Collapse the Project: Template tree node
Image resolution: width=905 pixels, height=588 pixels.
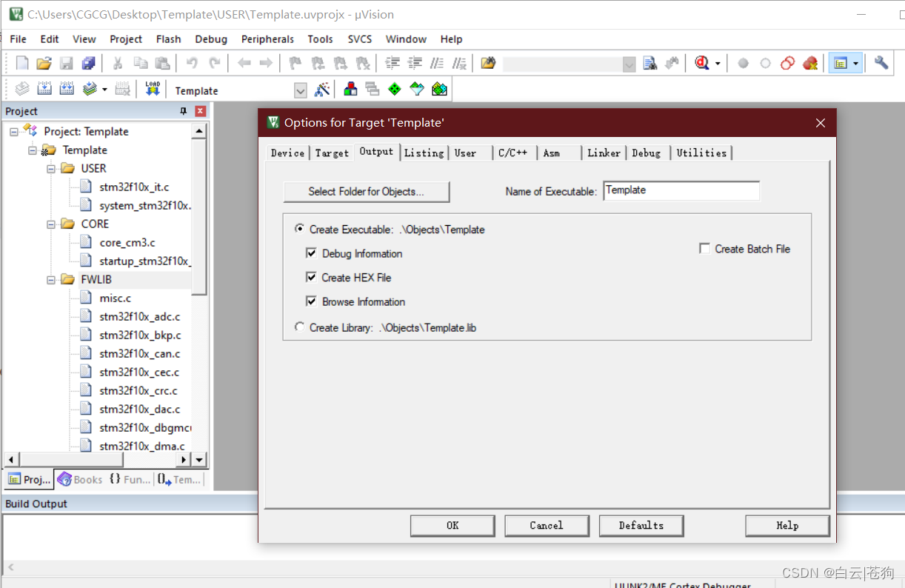(x=14, y=132)
